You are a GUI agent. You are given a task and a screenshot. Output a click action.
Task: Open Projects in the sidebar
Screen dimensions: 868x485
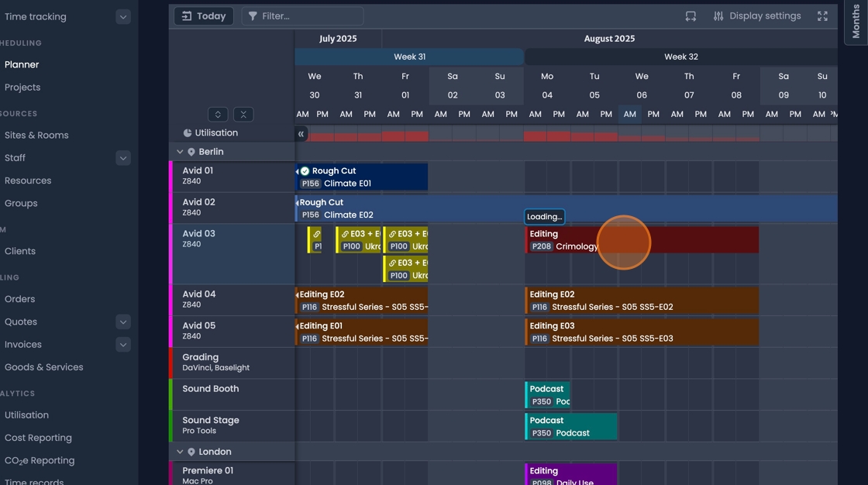pyautogui.click(x=22, y=88)
